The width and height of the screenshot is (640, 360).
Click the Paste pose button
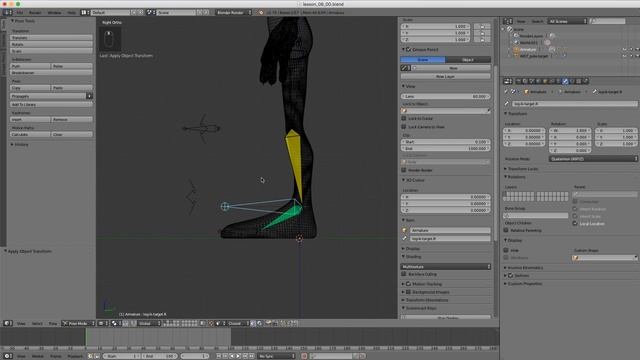point(72,88)
